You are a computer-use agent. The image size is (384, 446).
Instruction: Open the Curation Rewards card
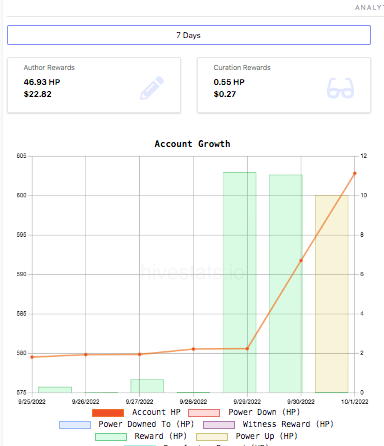coord(284,85)
